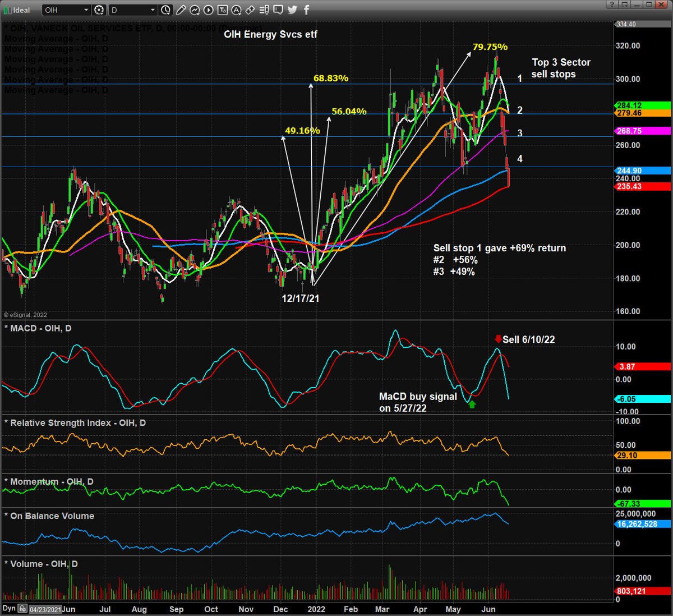The width and height of the screenshot is (673, 616).
Task: Click the red 235.43 price tag
Action: [643, 187]
